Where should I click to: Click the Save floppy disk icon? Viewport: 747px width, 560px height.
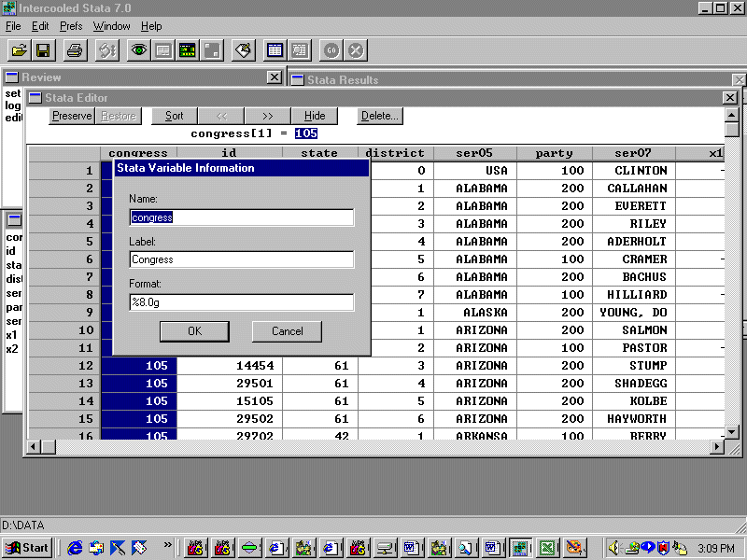tap(43, 50)
